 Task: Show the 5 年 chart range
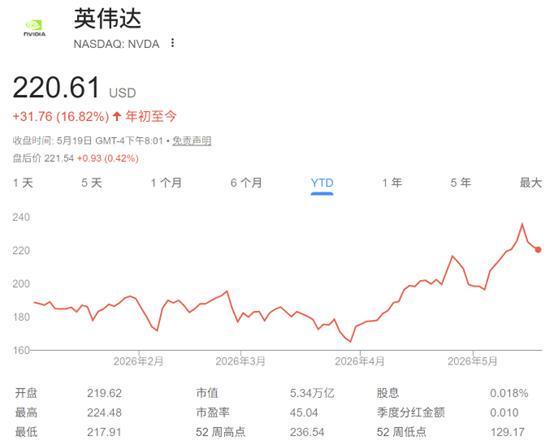(460, 183)
